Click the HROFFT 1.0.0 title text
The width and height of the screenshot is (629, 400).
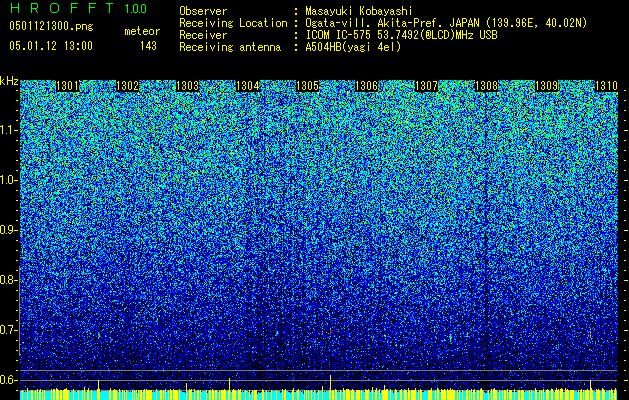pyautogui.click(x=78, y=8)
